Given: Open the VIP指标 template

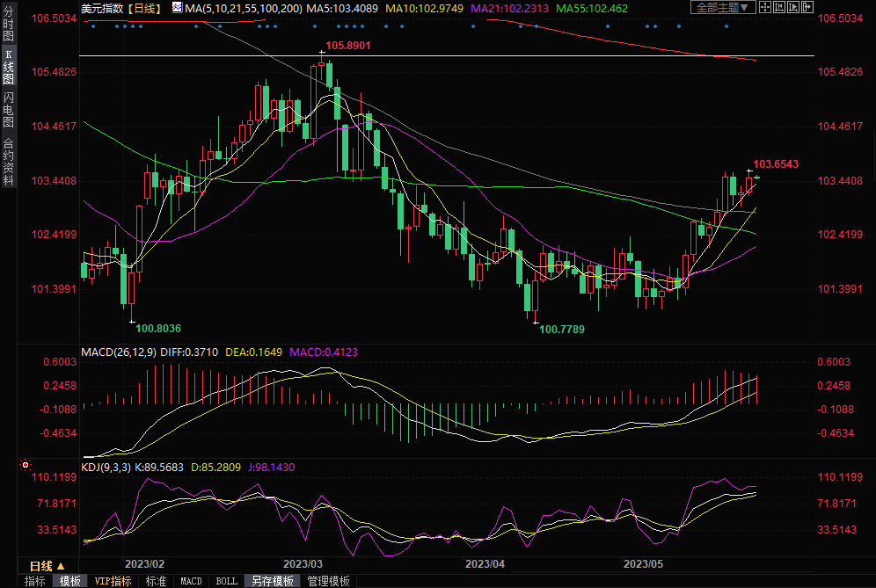Looking at the screenshot, I should point(113,581).
